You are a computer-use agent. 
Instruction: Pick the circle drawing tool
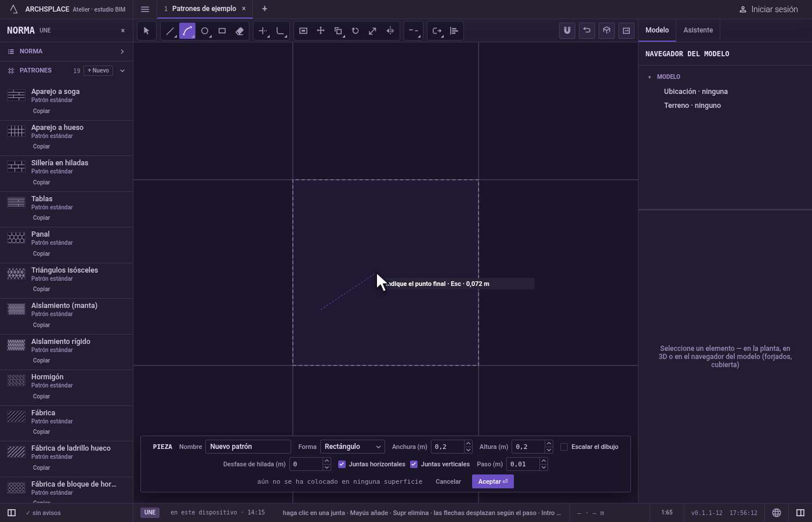205,31
